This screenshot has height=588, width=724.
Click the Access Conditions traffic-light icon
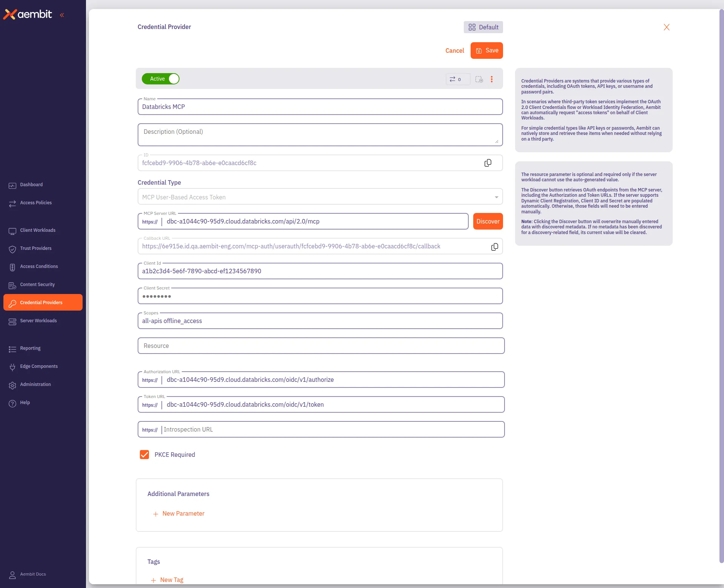(12, 267)
